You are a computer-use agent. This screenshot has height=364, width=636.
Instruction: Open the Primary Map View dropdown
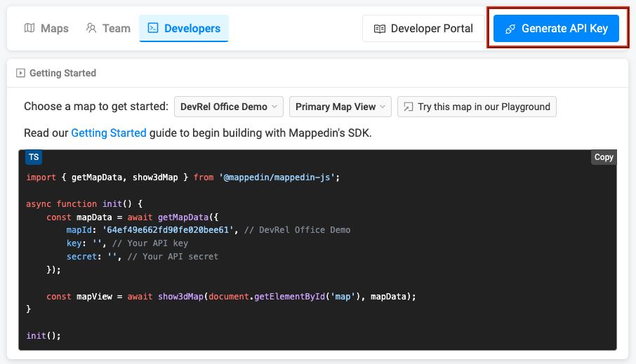click(340, 107)
